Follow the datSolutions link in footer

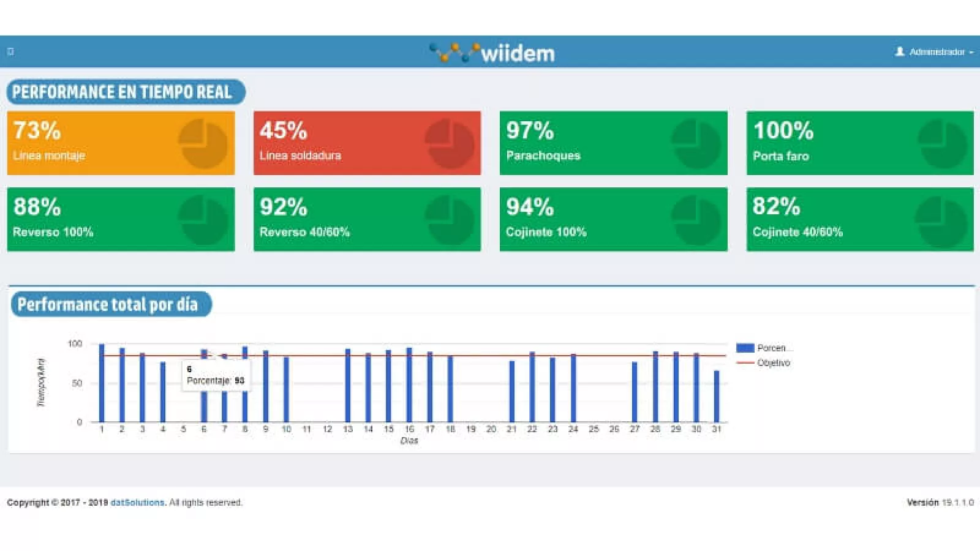point(137,503)
